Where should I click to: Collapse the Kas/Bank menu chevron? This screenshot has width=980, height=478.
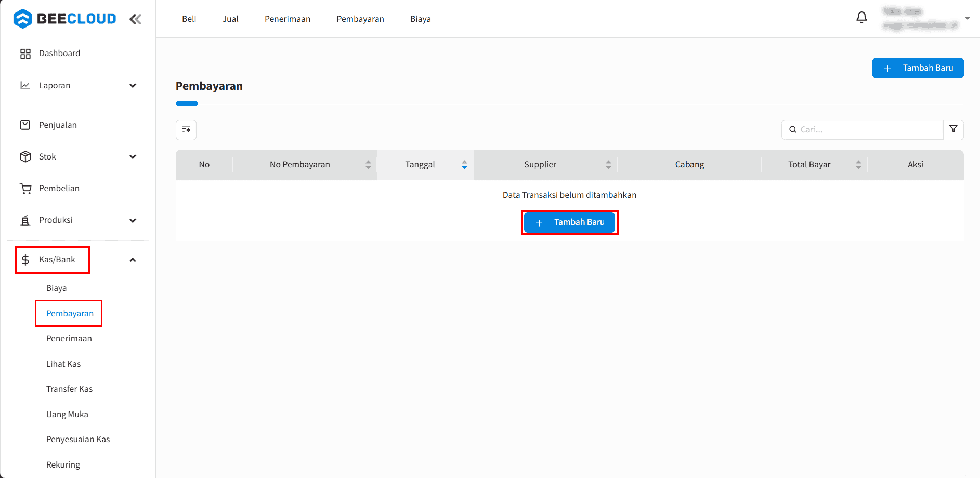click(133, 260)
